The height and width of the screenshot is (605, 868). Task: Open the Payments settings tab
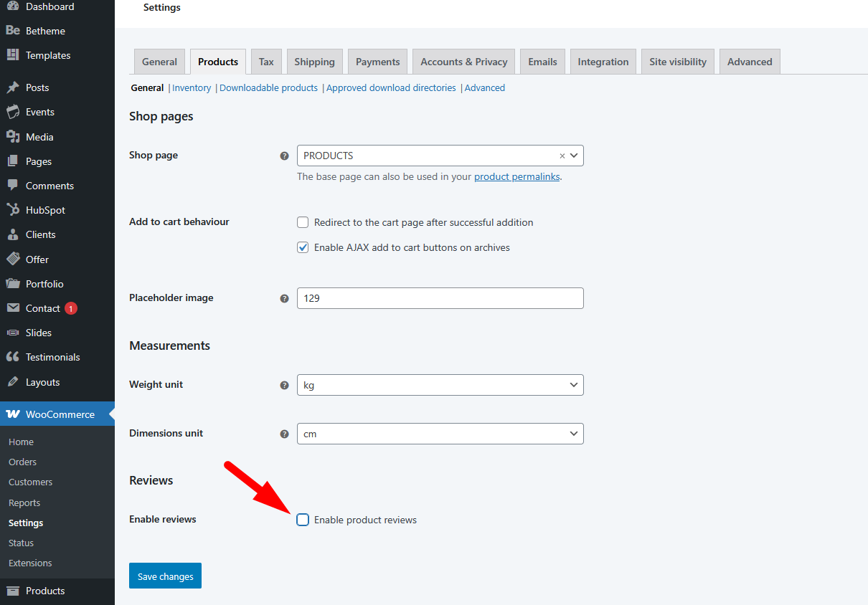click(377, 62)
